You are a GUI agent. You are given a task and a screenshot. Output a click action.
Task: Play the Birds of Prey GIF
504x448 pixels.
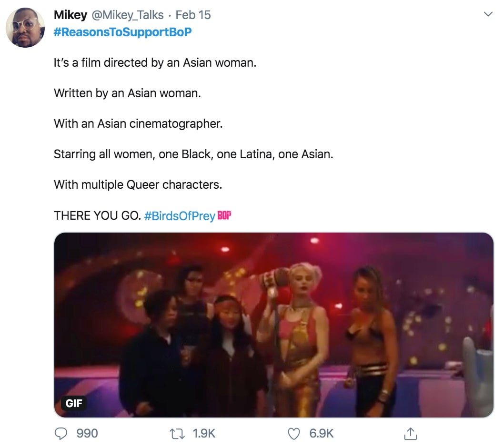point(274,325)
